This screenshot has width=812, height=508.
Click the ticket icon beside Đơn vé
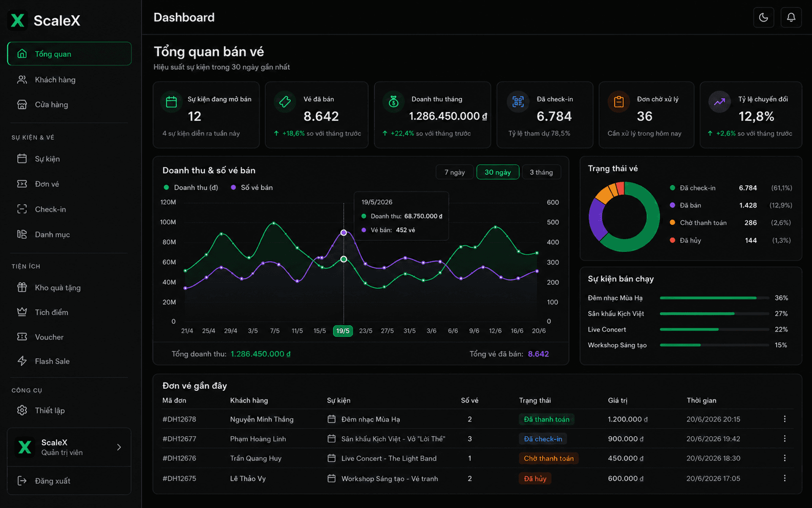pos(22,184)
